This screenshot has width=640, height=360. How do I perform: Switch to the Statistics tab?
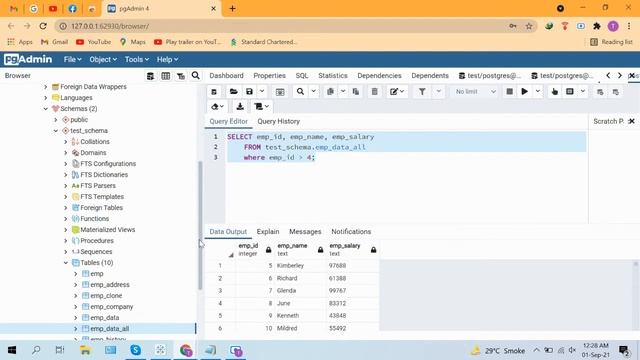click(x=333, y=76)
